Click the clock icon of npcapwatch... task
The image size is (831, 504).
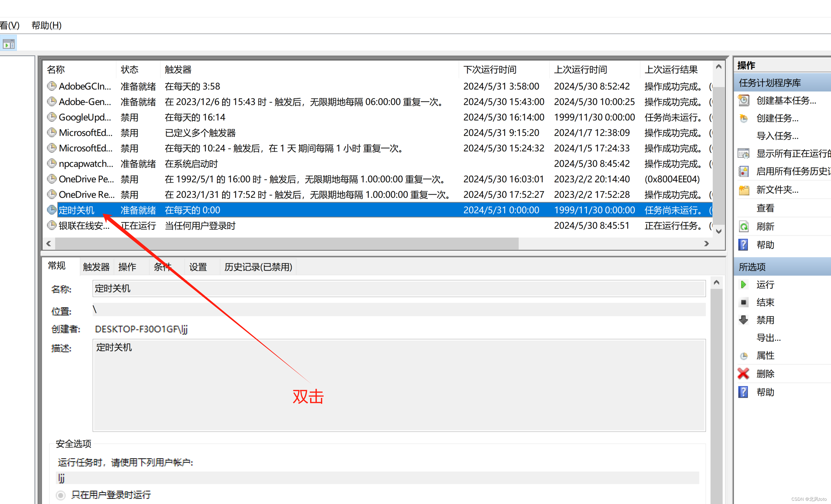click(52, 164)
